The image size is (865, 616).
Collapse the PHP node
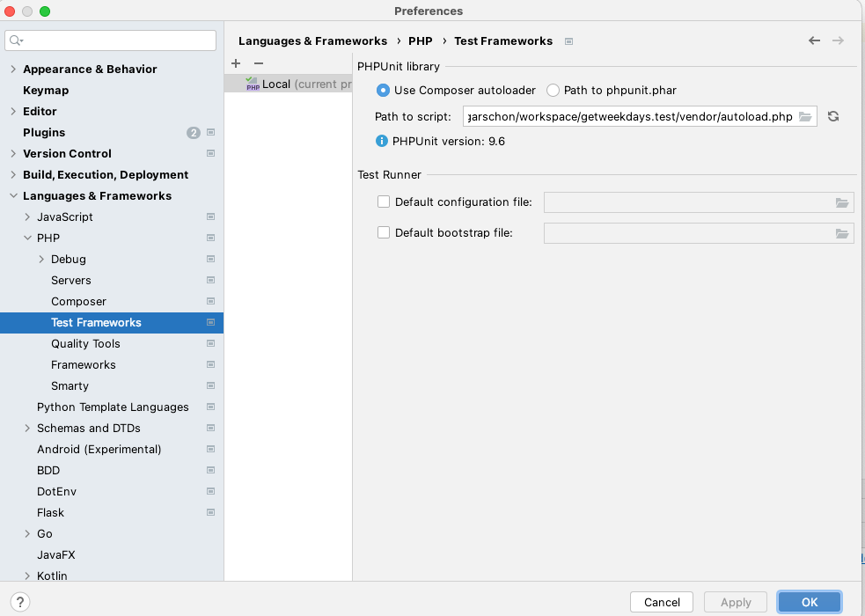point(27,238)
